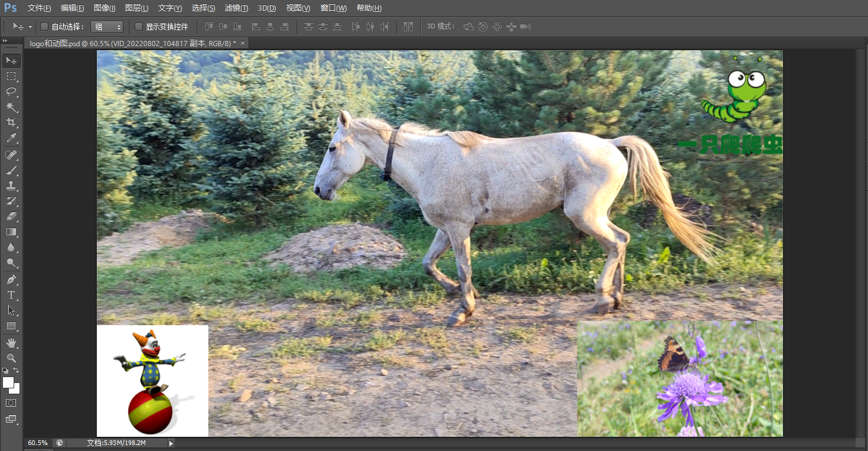
Task: Select the Rectangle shape tool
Action: click(11, 326)
